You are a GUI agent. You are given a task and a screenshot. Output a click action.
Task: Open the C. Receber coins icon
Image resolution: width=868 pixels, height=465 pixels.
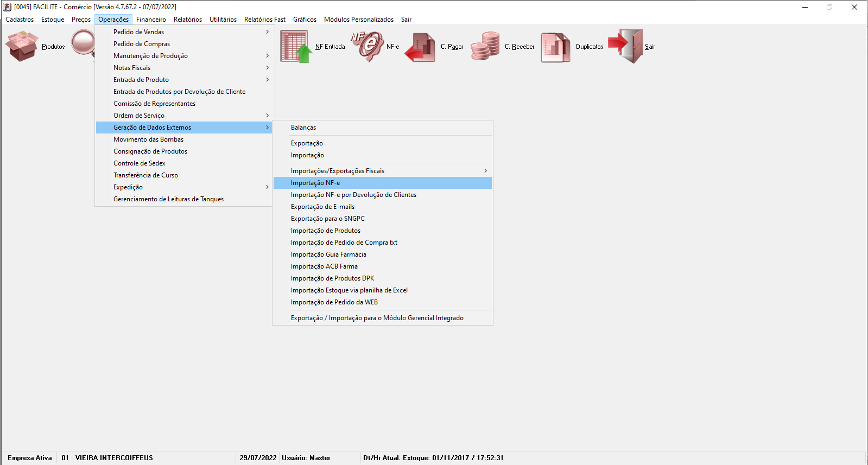click(x=485, y=46)
